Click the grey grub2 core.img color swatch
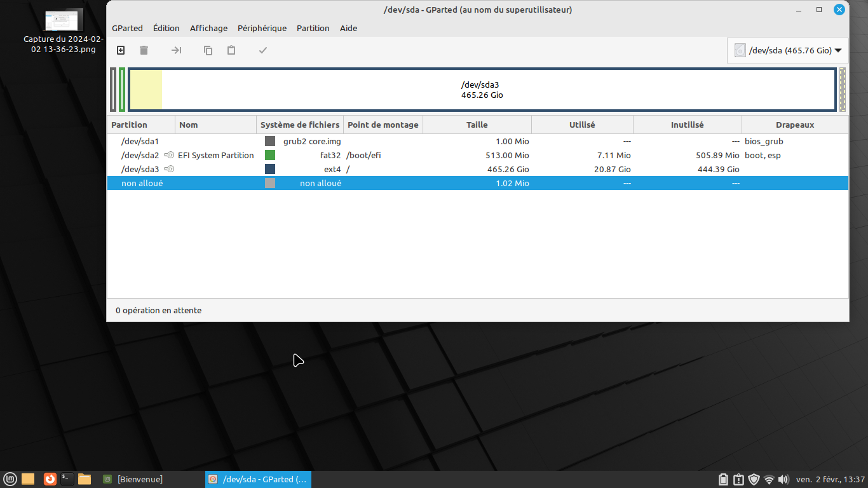Image resolution: width=868 pixels, height=488 pixels. 270,141
